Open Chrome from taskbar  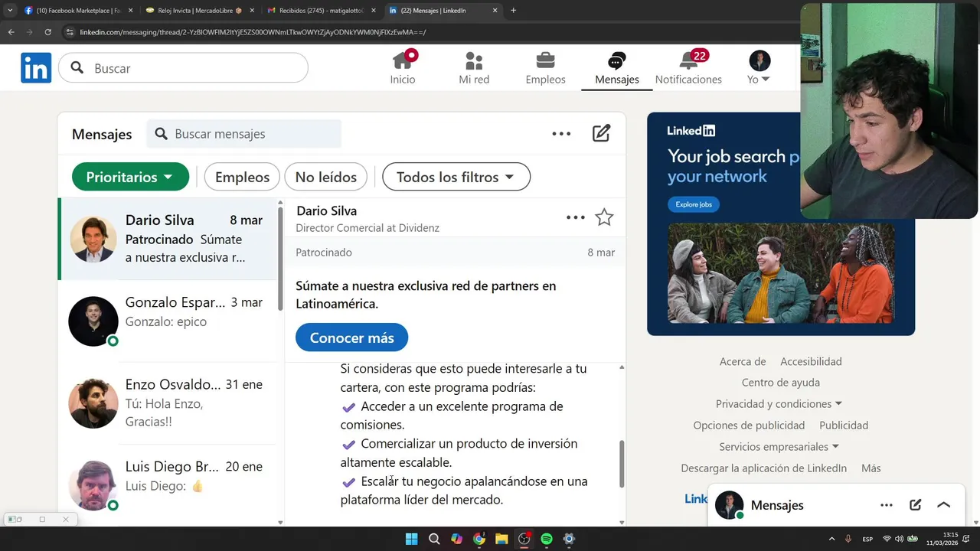(479, 539)
